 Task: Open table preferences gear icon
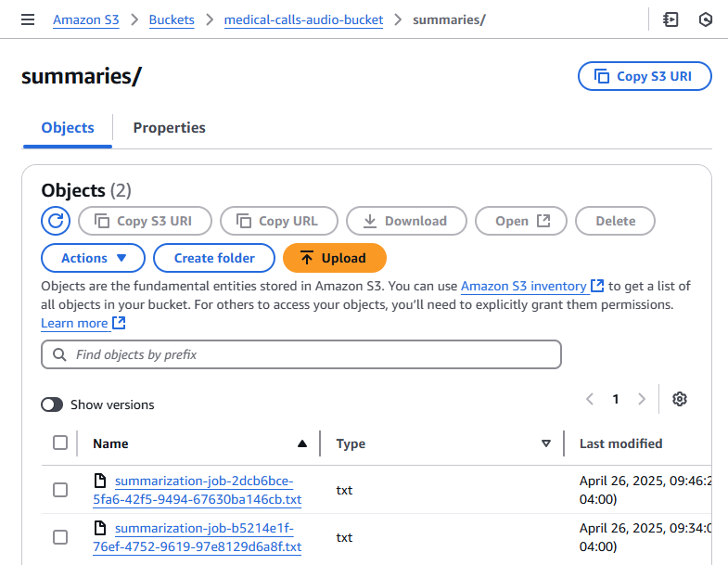tap(680, 399)
